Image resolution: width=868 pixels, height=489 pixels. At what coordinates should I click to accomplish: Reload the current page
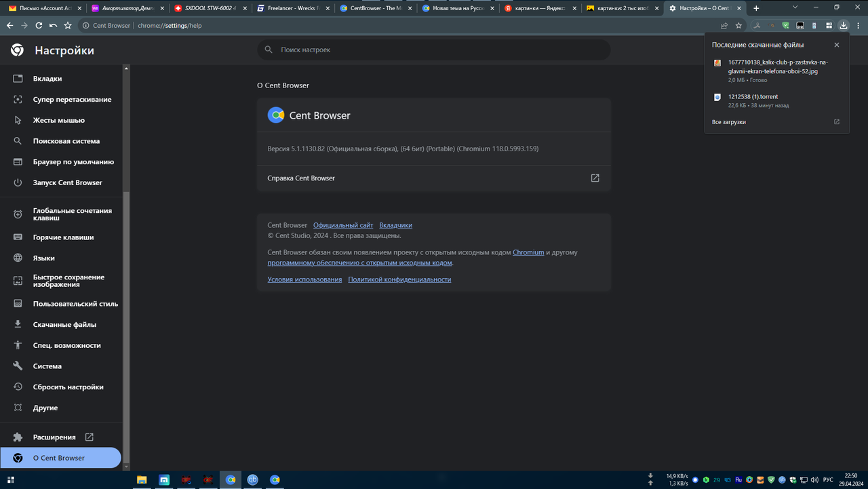[39, 25]
